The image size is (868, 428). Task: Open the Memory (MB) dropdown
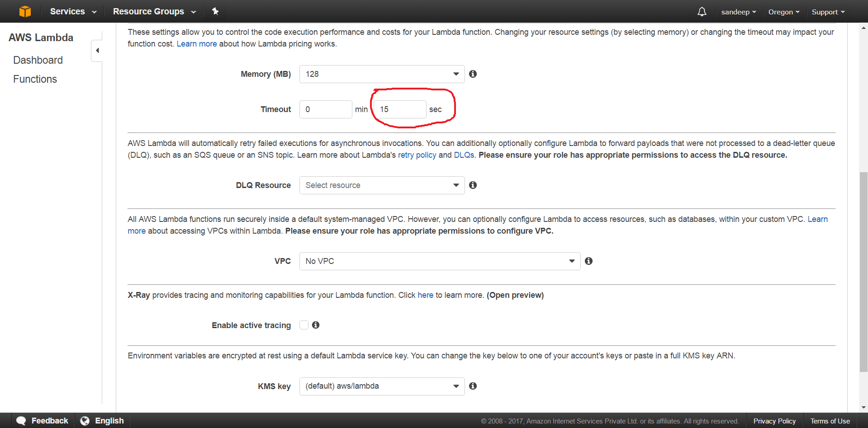(x=382, y=74)
